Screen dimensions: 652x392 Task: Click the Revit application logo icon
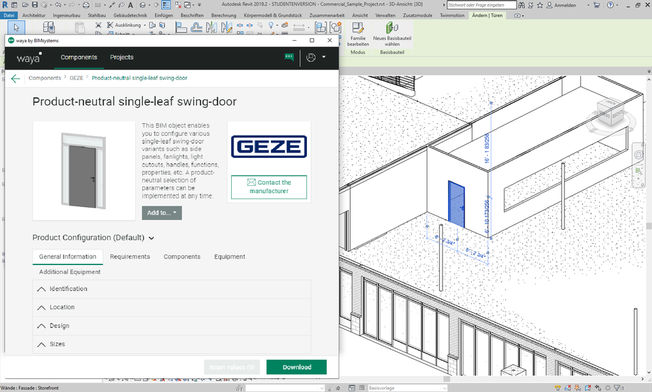point(5,5)
